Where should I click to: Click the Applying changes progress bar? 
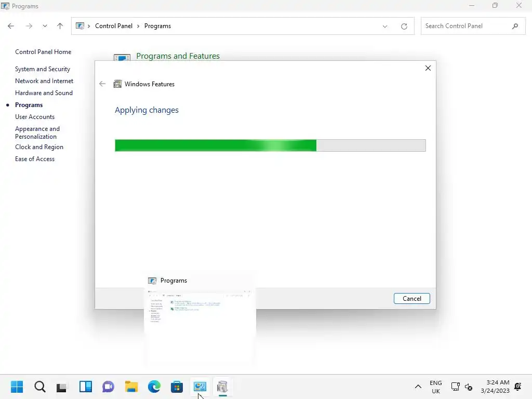click(270, 145)
